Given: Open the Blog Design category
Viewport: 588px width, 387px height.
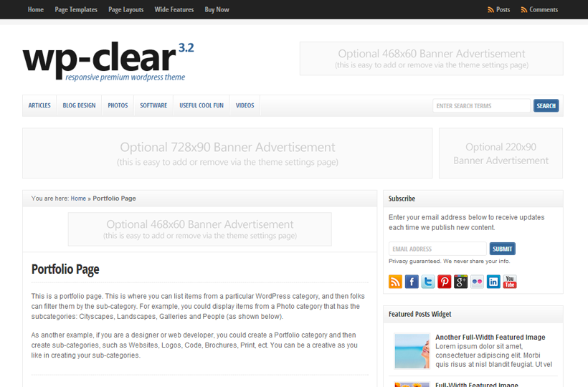Looking at the screenshot, I should click(x=79, y=105).
